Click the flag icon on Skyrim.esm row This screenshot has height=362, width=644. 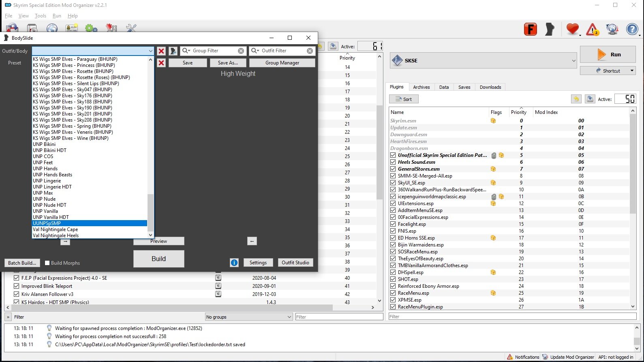(x=493, y=121)
